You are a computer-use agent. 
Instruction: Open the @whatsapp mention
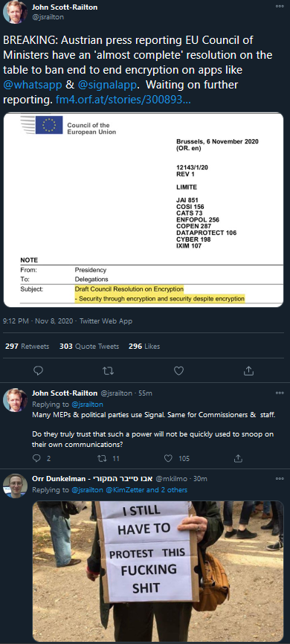pos(33,83)
